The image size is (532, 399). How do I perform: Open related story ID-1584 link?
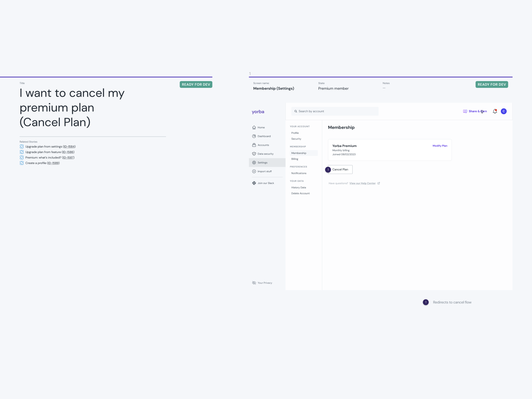pos(69,147)
